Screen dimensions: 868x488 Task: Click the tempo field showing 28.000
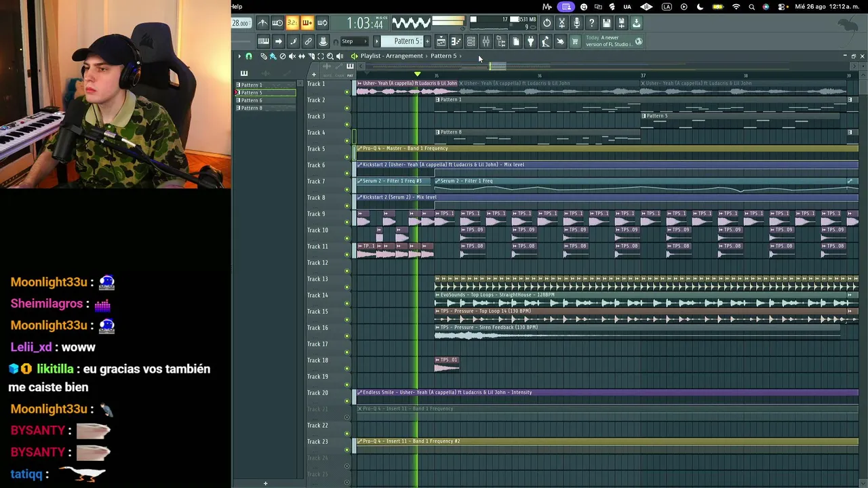coord(241,23)
